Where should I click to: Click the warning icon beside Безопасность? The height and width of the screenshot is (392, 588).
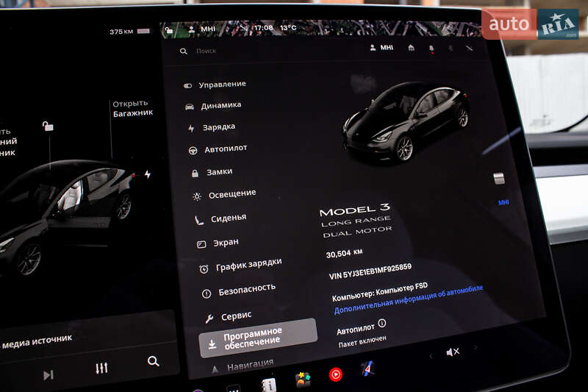207,293
